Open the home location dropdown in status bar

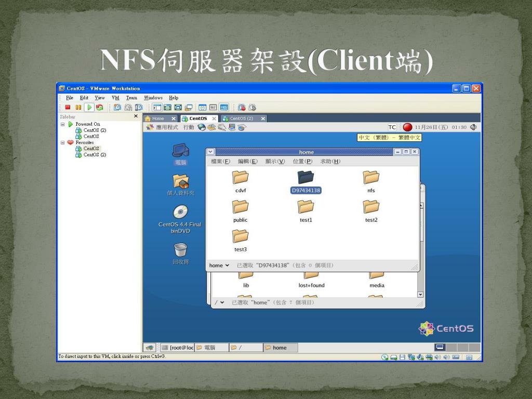(219, 265)
